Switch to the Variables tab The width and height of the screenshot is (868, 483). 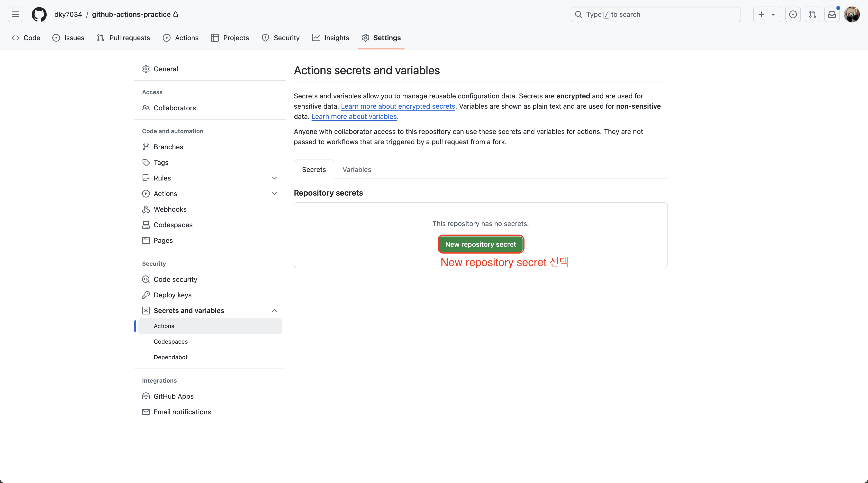click(x=356, y=170)
